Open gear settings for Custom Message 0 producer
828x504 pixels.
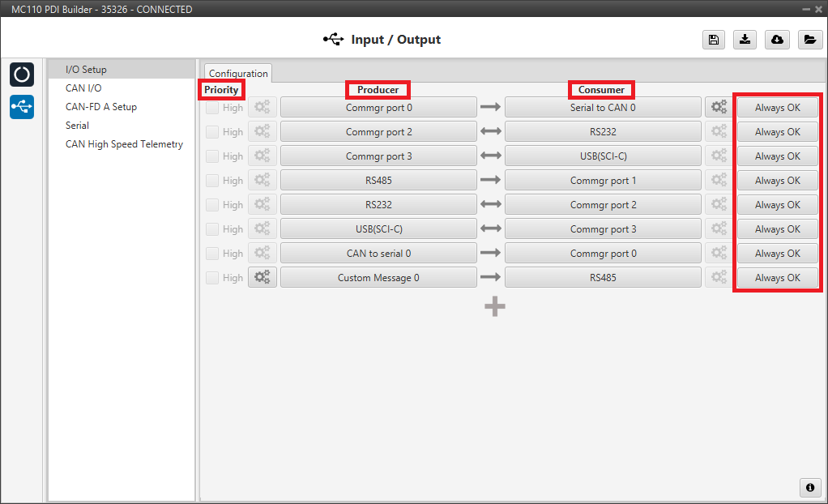262,277
